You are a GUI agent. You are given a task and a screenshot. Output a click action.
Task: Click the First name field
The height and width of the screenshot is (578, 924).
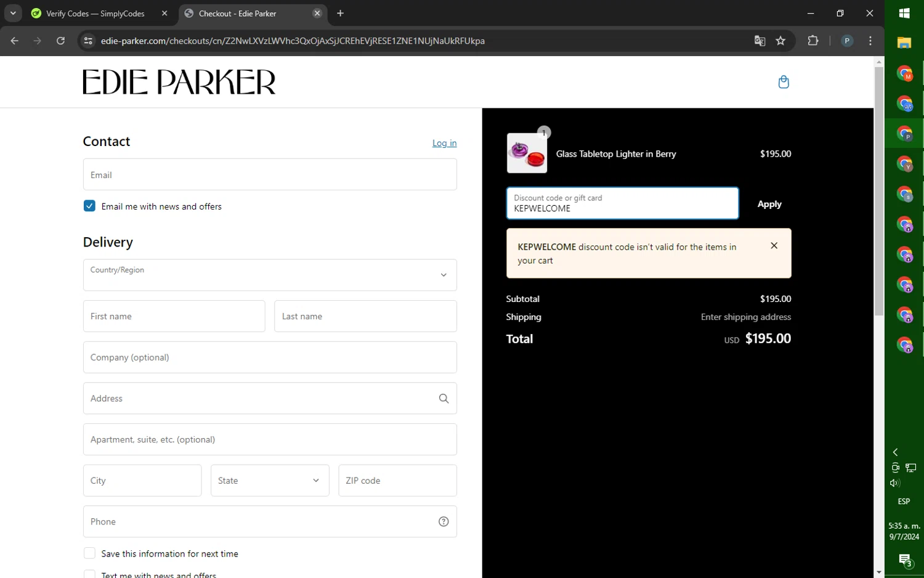[174, 316]
